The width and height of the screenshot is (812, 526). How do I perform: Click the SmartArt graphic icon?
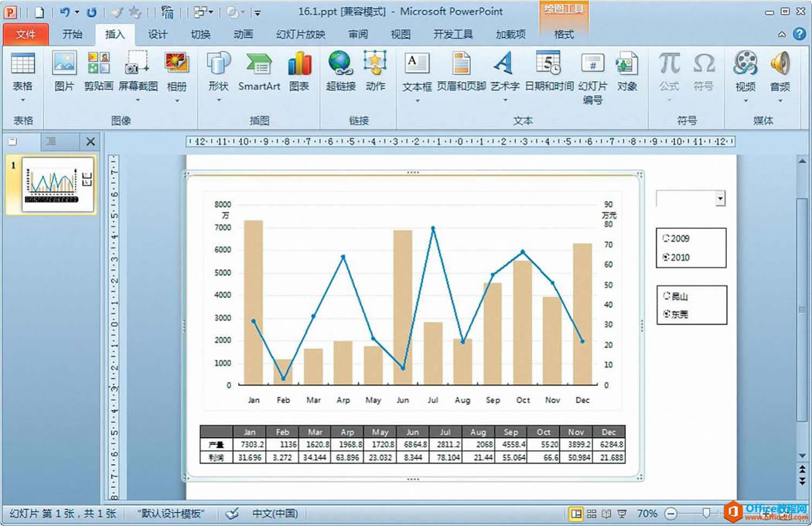click(x=259, y=72)
